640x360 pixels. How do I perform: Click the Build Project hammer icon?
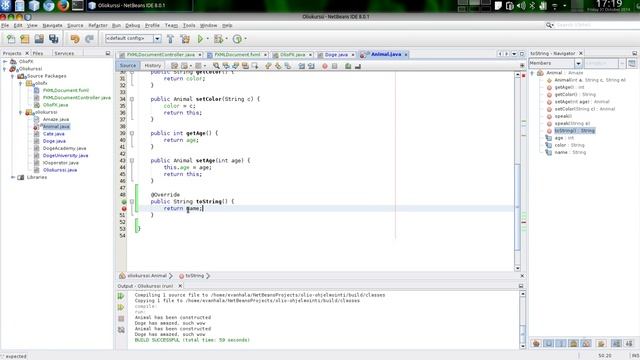pyautogui.click(x=171, y=39)
